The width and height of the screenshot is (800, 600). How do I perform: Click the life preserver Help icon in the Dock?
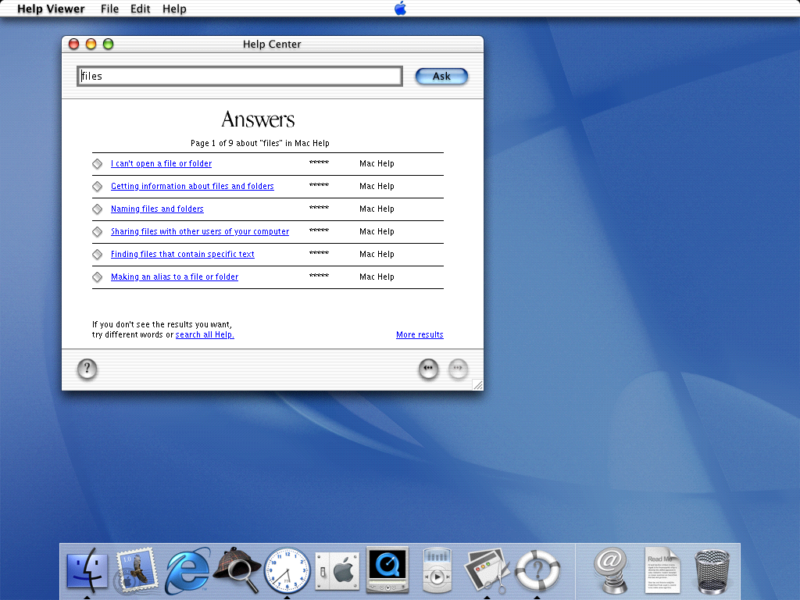coord(537,570)
